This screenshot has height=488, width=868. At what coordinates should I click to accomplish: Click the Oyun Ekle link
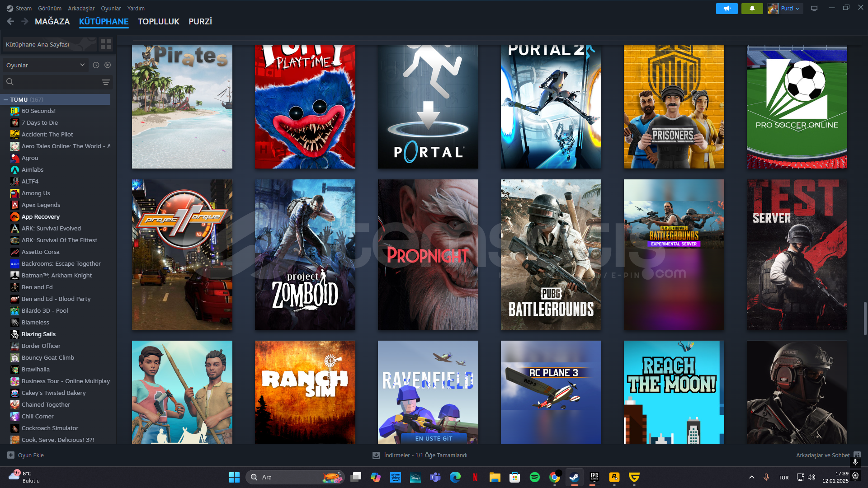[31, 455]
